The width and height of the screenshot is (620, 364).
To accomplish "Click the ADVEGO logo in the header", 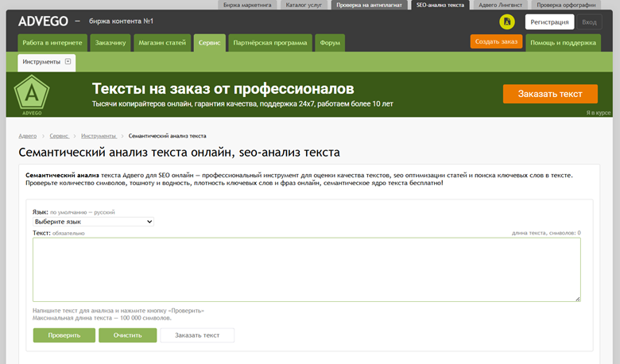I will click(x=43, y=21).
